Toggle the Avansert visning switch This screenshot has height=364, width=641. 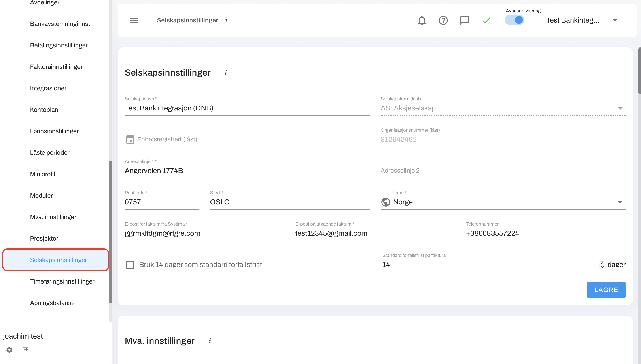pyautogui.click(x=514, y=20)
